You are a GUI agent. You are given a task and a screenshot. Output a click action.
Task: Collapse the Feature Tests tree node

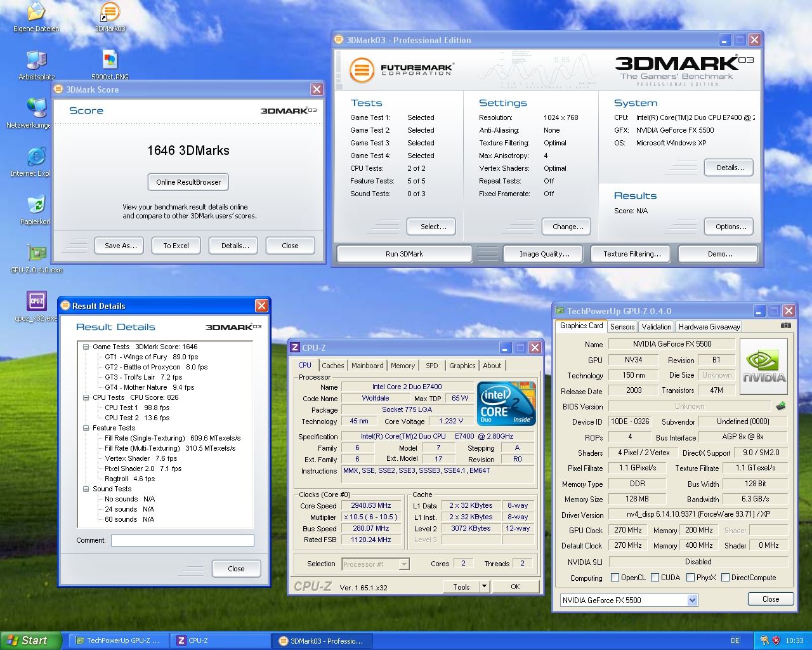coord(86,428)
